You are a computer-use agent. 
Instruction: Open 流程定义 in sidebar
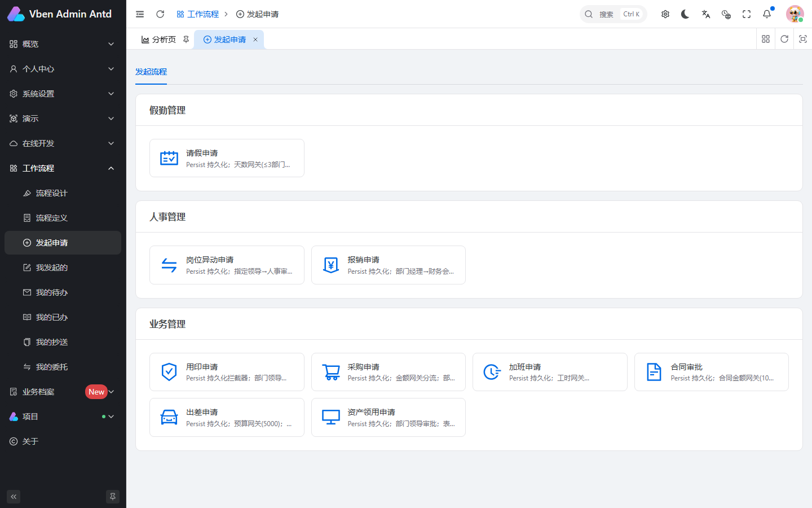coord(63,218)
